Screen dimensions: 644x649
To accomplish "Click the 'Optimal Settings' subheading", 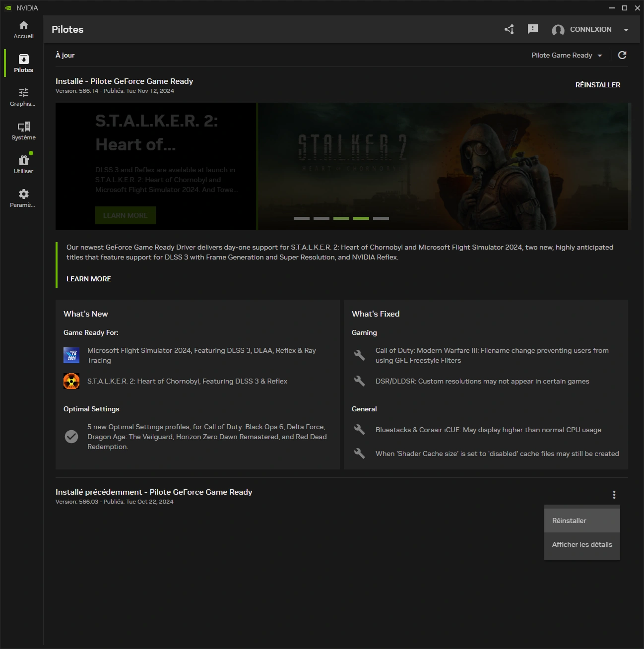I will tap(91, 409).
